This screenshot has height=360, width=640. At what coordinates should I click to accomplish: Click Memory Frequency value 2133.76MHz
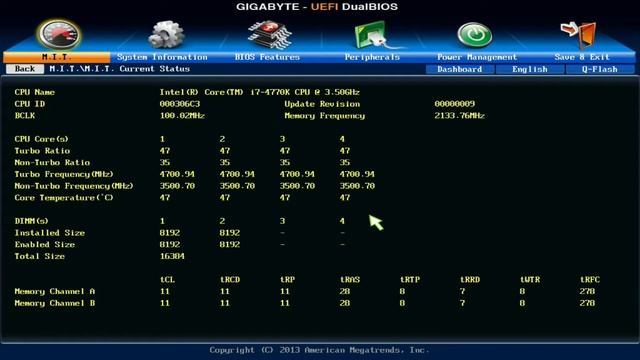[459, 116]
